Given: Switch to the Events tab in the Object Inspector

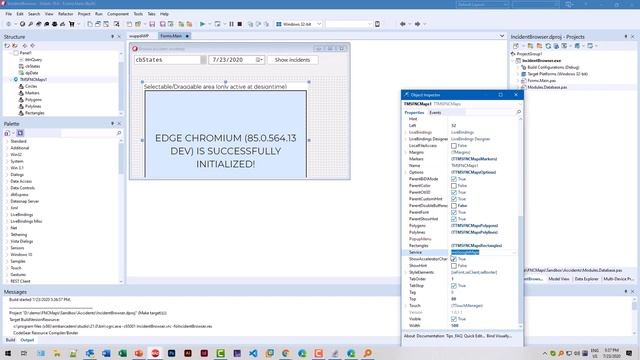Looking at the screenshot, I should 435,113.
